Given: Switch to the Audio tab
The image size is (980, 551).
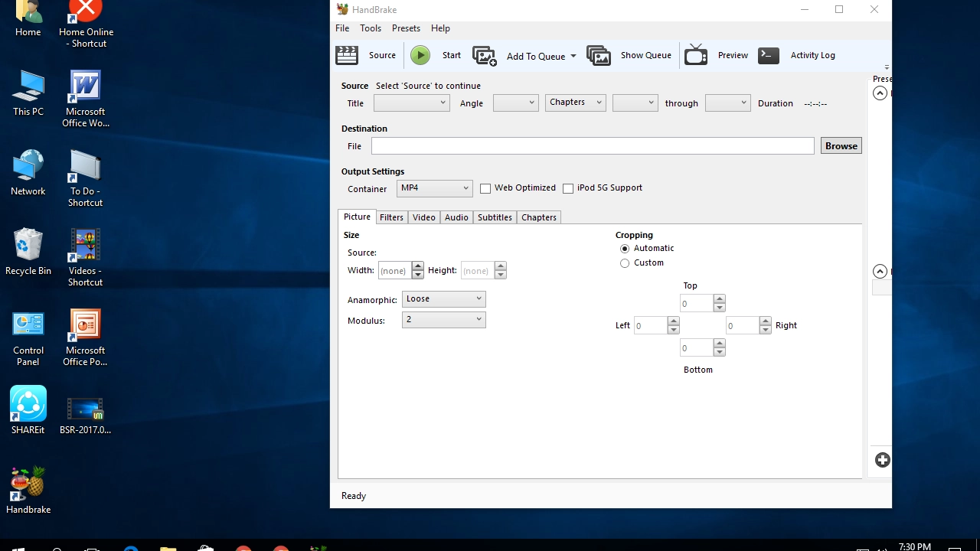Looking at the screenshot, I should coord(456,217).
